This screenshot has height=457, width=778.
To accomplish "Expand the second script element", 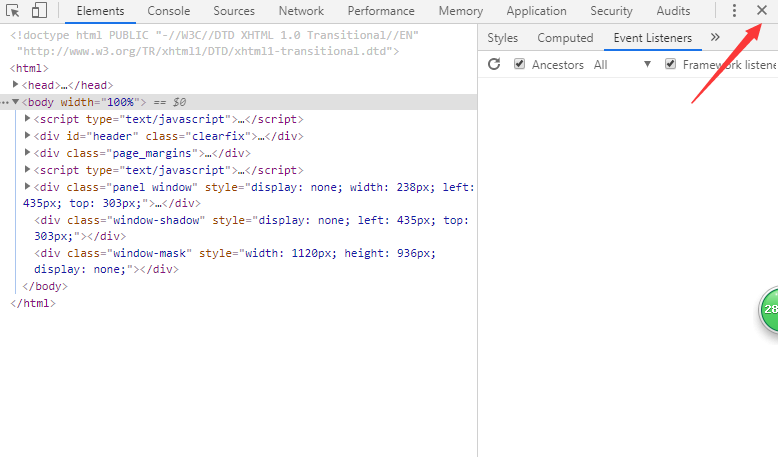I will 28,169.
